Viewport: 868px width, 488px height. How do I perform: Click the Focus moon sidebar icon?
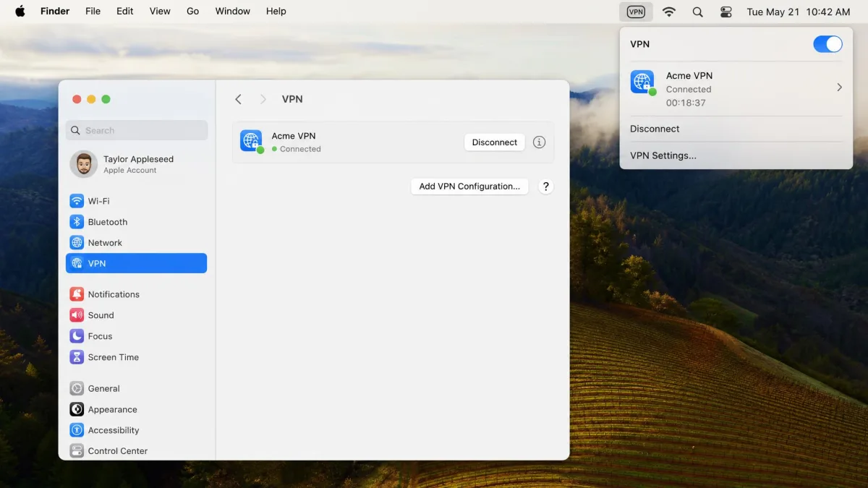tap(77, 336)
